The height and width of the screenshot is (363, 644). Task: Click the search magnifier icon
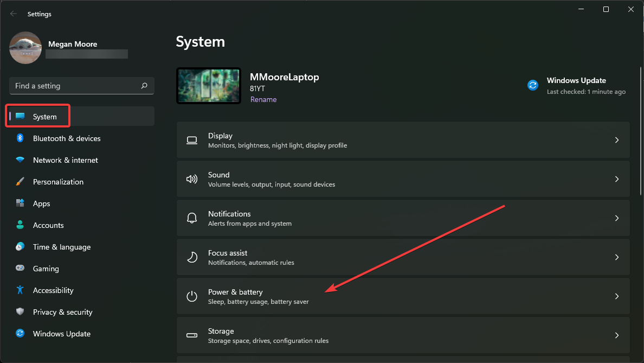coord(144,86)
